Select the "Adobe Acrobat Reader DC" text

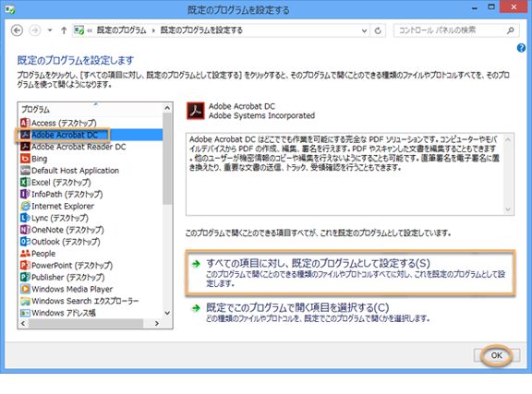[79, 147]
